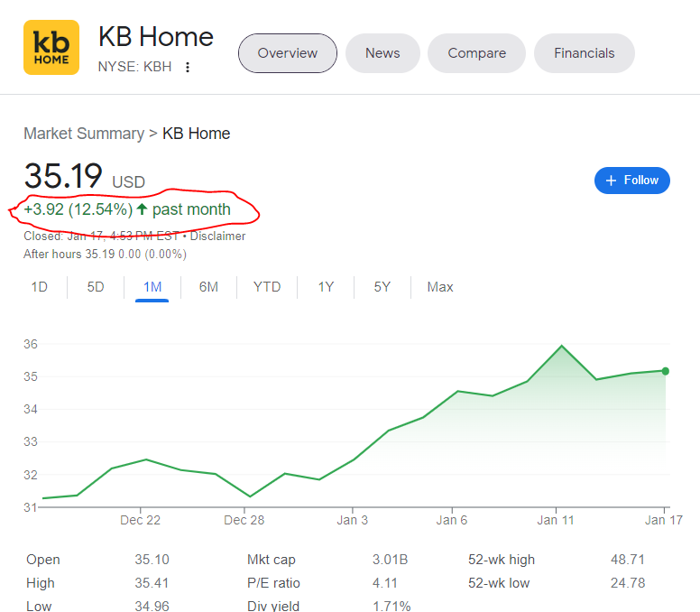Show the 5Y chart range

click(x=382, y=287)
